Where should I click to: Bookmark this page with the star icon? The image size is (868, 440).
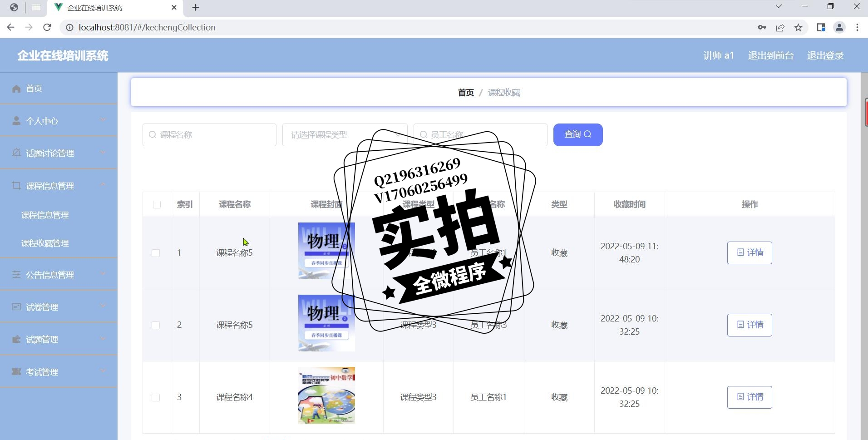[x=798, y=27]
